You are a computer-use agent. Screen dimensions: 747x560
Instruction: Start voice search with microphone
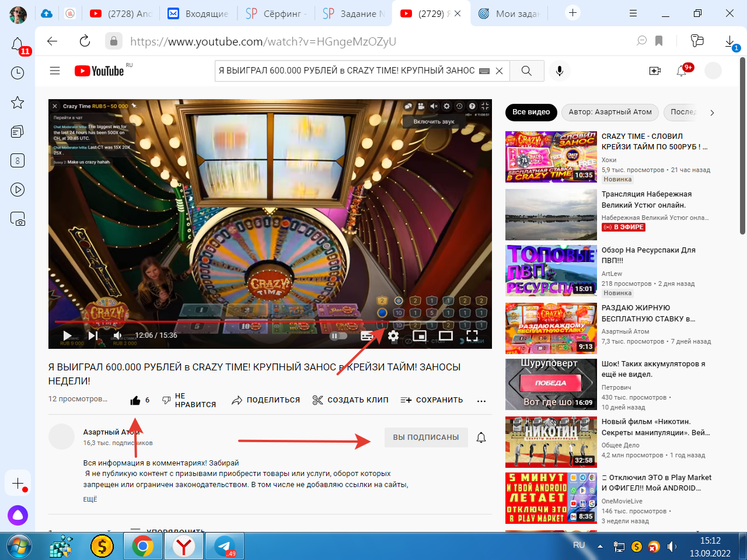pos(559,71)
